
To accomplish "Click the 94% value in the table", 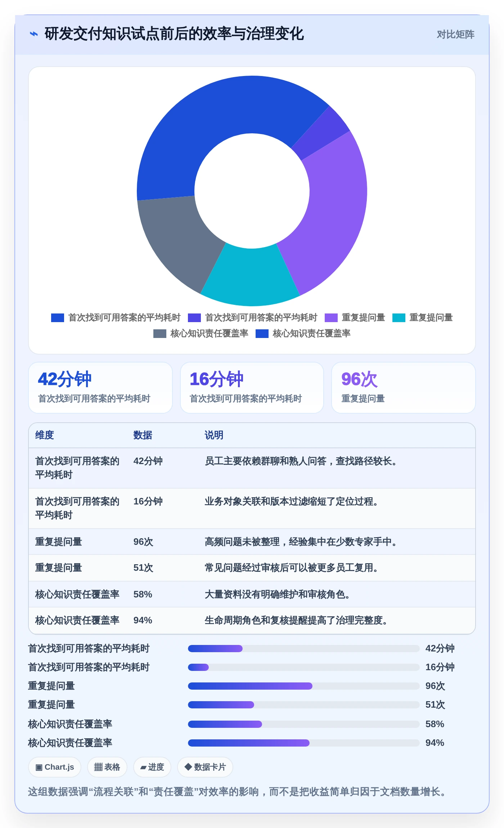I will (143, 620).
